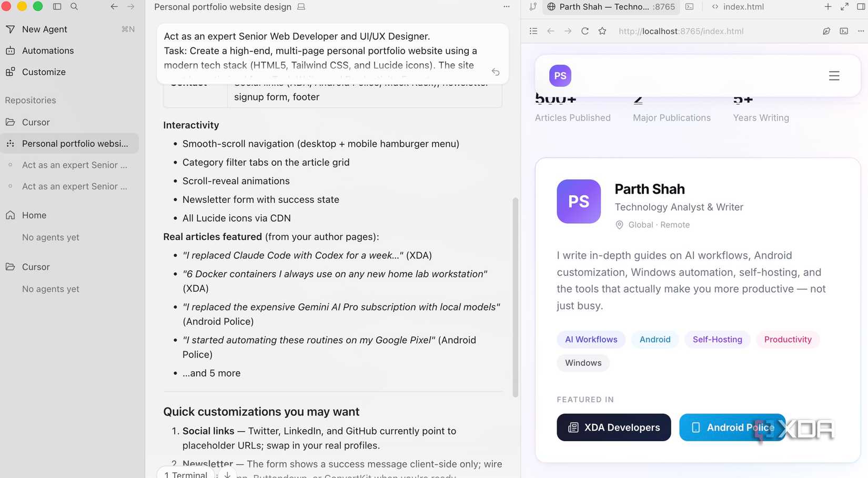This screenshot has width=868, height=478.
Task: Click the laptop icon beside the chat title
Action: [301, 7]
